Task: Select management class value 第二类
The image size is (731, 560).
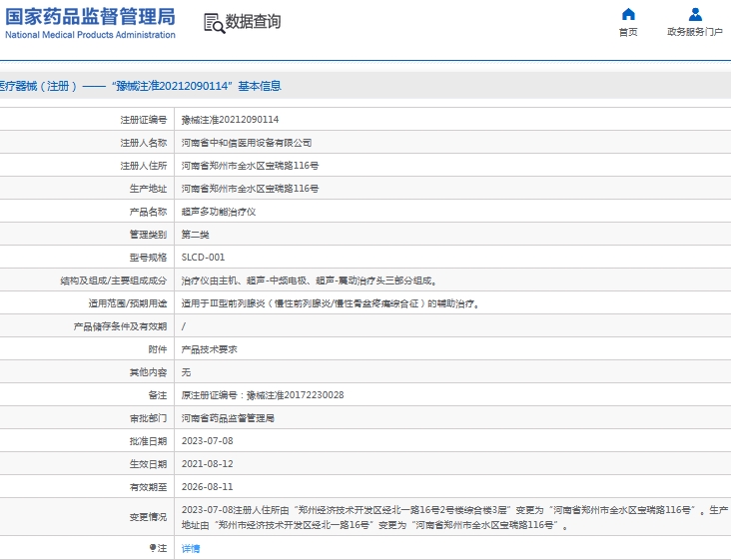Action: (195, 235)
